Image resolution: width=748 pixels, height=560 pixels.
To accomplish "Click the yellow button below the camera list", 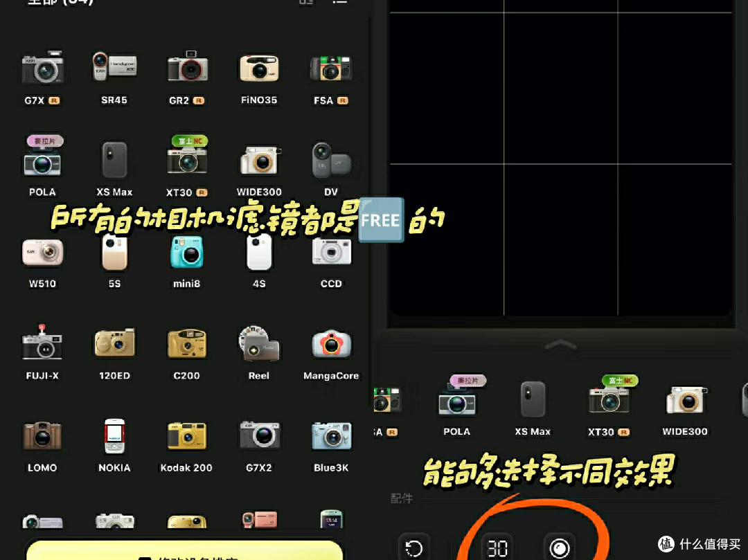I will click(185, 550).
